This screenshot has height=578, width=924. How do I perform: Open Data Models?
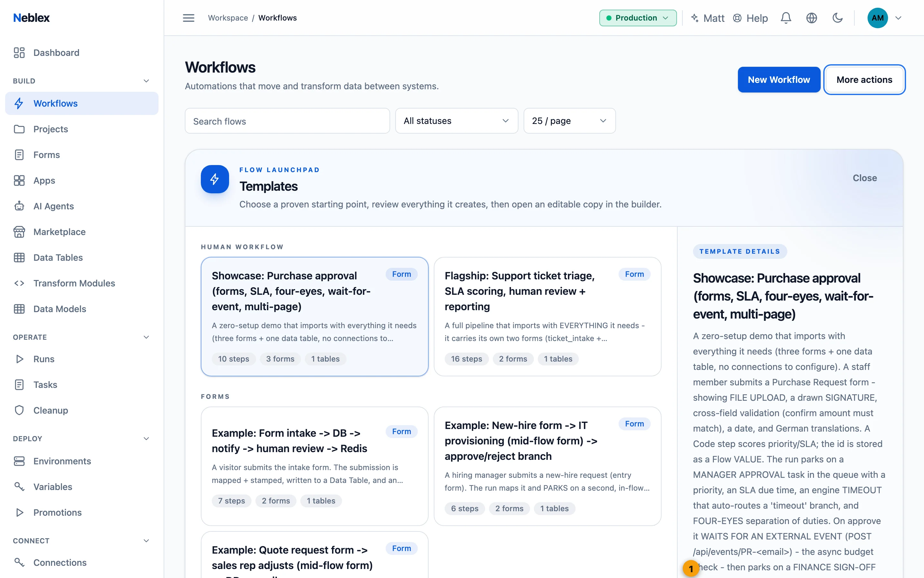(x=82, y=309)
